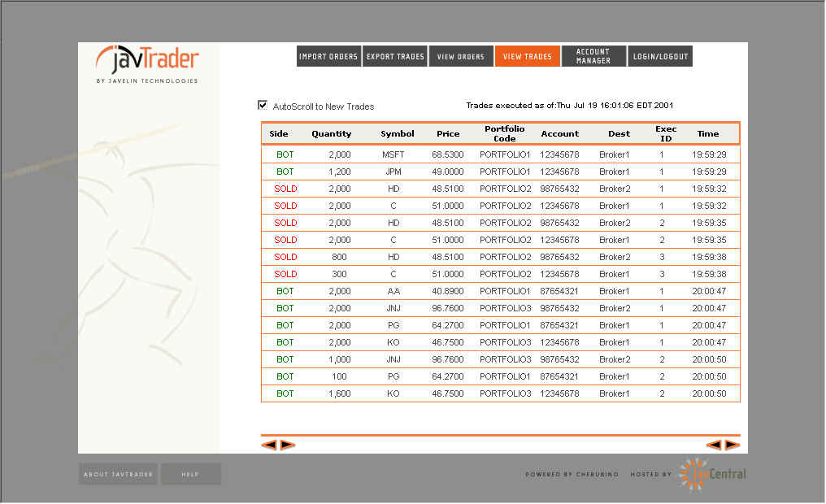Click time 20:00:50 in the 100 PG row
This screenshot has width=826, height=504.
(x=709, y=376)
